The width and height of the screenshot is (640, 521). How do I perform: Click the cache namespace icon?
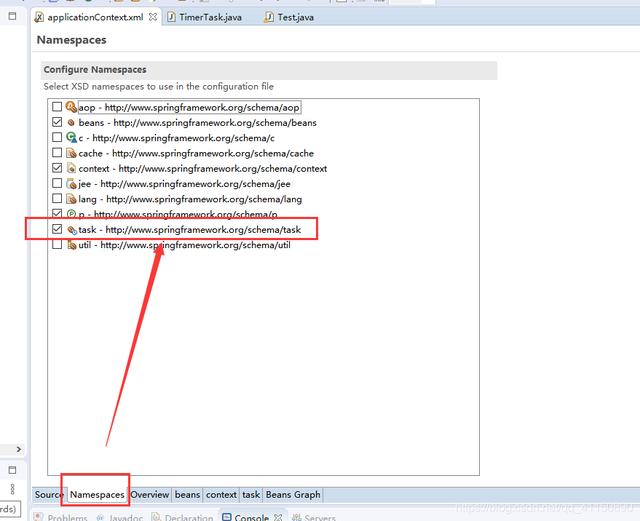[x=71, y=153]
